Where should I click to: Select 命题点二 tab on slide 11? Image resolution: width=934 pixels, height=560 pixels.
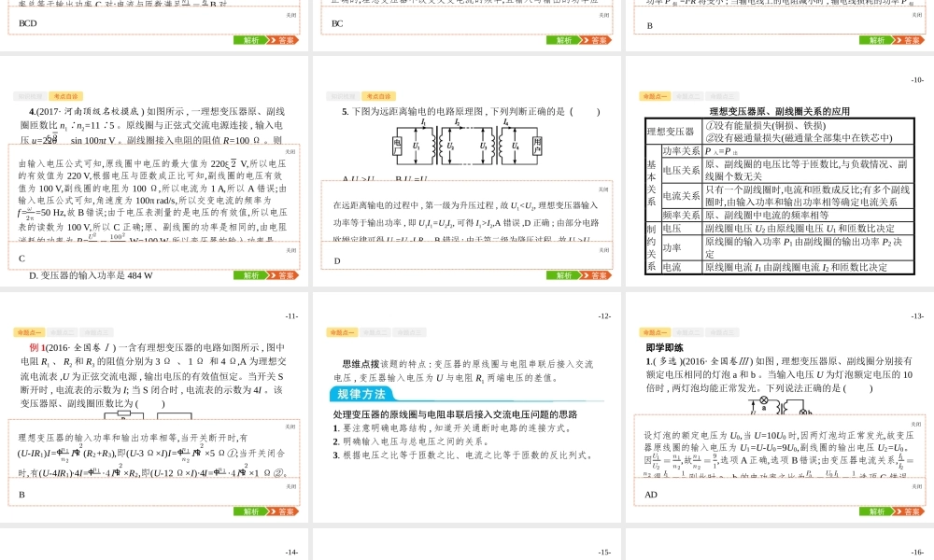[63, 332]
